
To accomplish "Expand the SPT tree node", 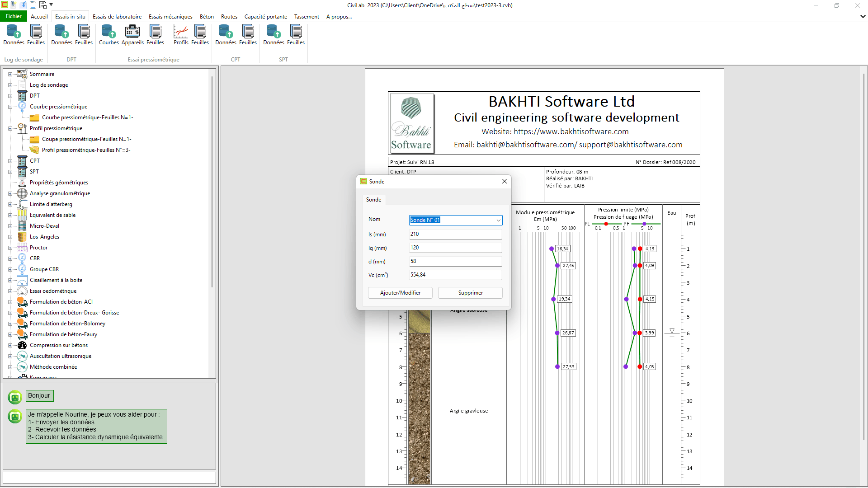I will point(10,172).
